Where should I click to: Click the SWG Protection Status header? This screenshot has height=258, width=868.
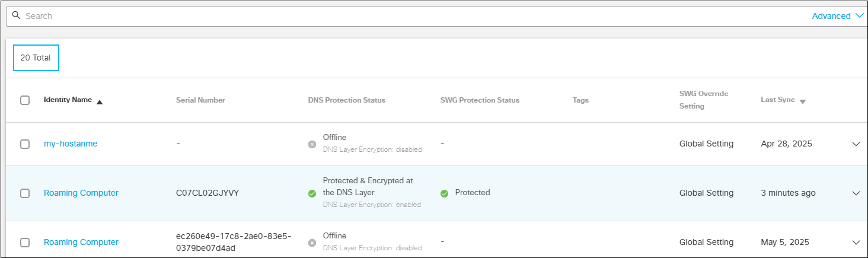pos(480,100)
